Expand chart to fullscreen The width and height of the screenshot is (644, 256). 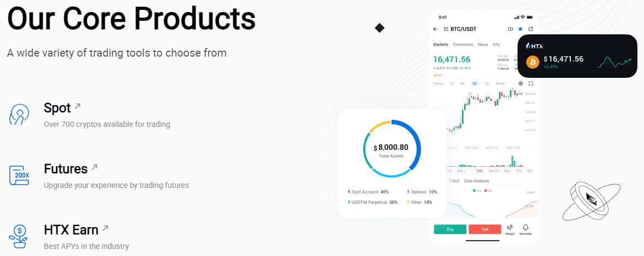(531, 83)
